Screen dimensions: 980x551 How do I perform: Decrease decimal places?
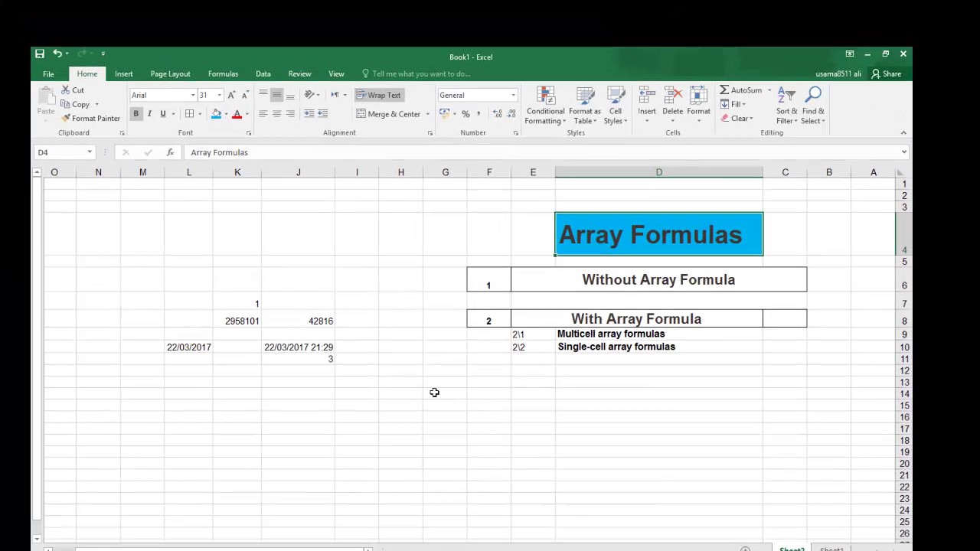(x=510, y=114)
